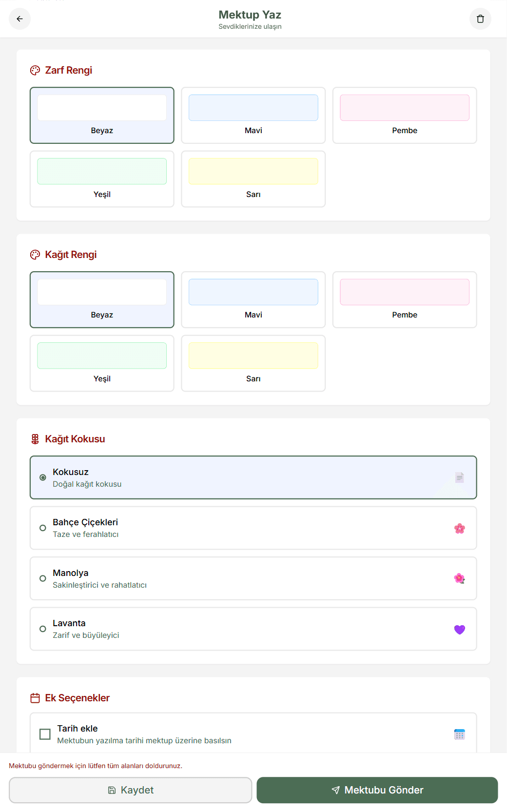Click the purple heart icon for Lavanta
This screenshot has height=812, width=507.
(459, 630)
